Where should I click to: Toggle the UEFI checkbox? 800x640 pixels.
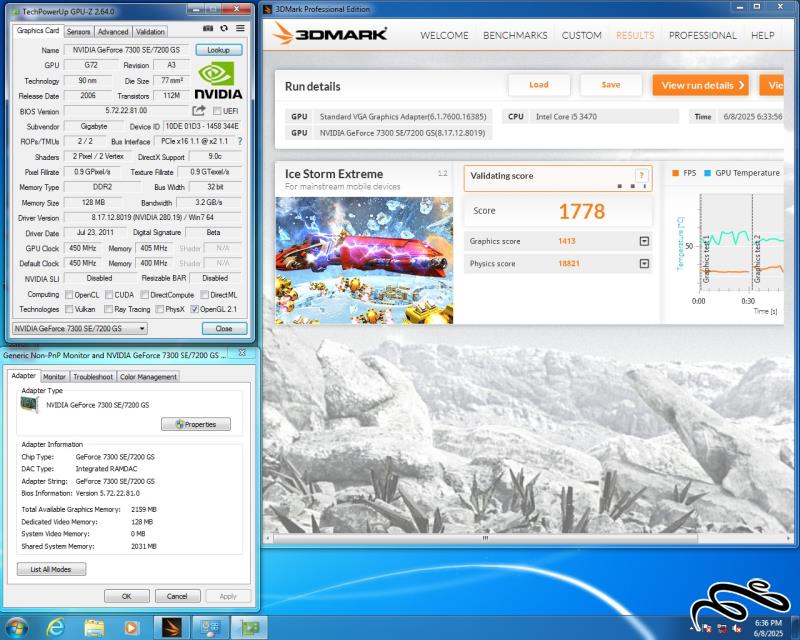pyautogui.click(x=217, y=111)
